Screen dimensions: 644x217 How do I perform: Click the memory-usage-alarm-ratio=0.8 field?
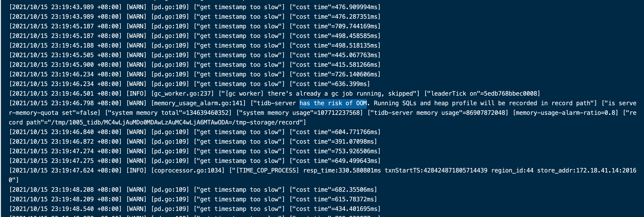(x=565, y=113)
